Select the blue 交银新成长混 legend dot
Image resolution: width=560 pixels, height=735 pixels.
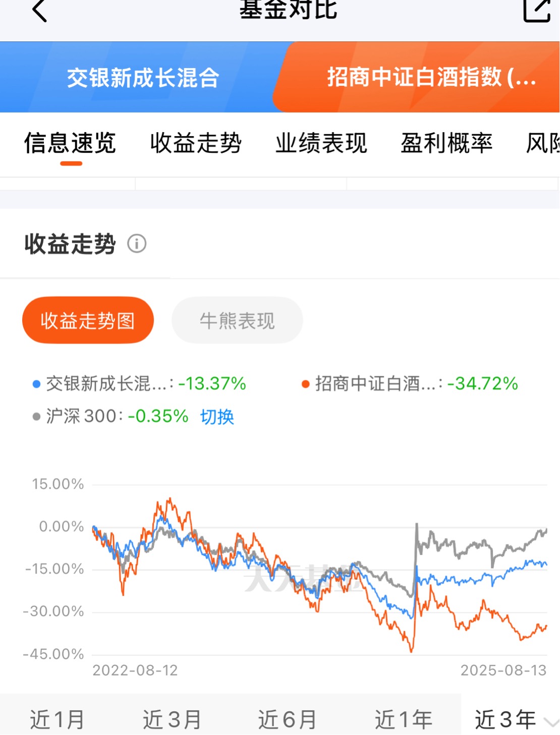pos(36,384)
